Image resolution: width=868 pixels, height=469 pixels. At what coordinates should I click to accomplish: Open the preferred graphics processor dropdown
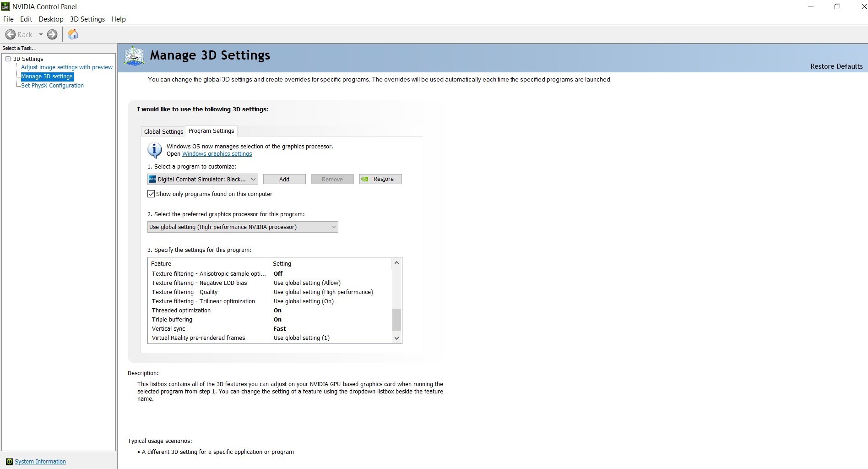(243, 227)
